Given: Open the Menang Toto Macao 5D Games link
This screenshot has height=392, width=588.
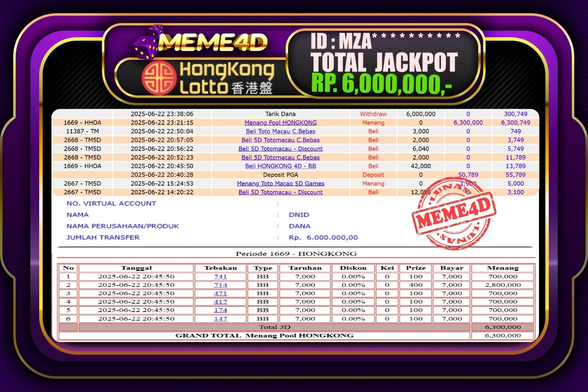Looking at the screenshot, I should click(280, 183).
